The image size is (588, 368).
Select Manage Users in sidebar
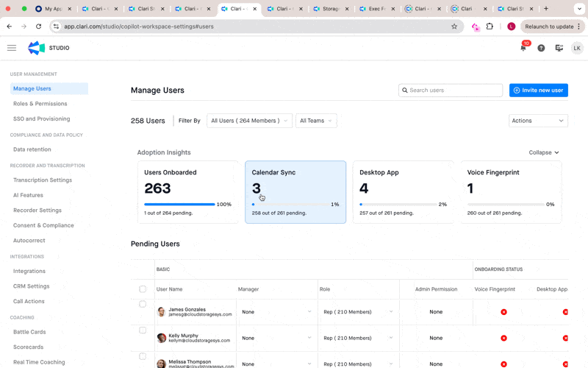(49, 88)
